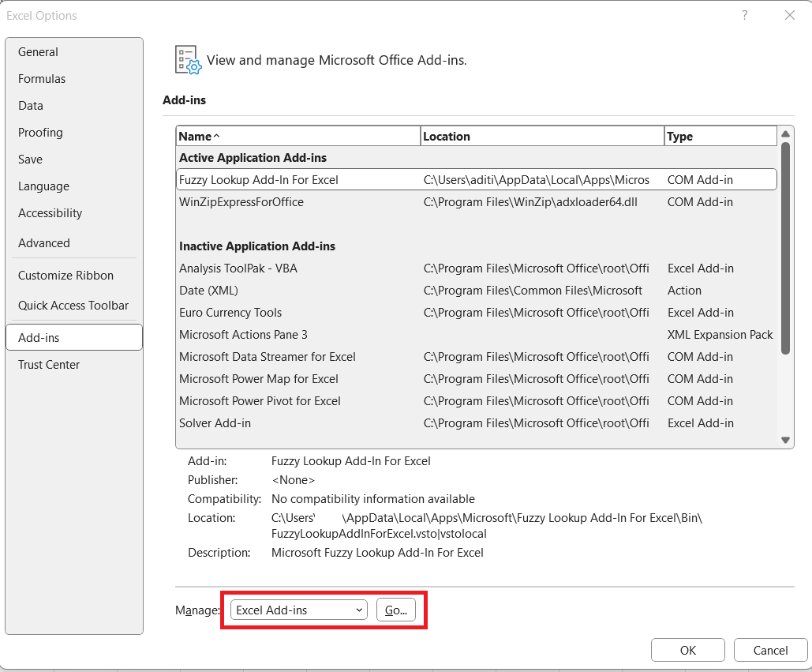Viewport: 812px width, 672px height.
Task: Select the Add-ins category
Action: click(74, 338)
